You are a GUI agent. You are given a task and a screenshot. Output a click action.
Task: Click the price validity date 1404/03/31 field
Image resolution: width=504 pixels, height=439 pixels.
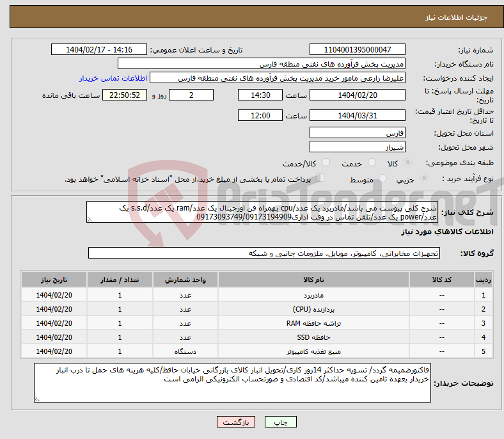(x=357, y=115)
